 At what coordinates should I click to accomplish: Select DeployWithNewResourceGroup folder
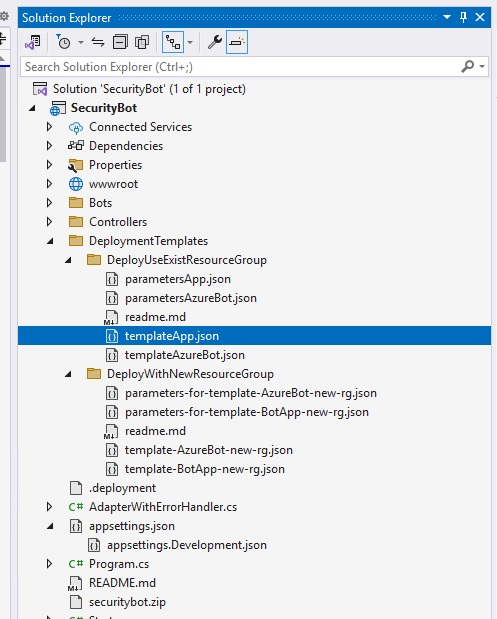click(x=190, y=374)
